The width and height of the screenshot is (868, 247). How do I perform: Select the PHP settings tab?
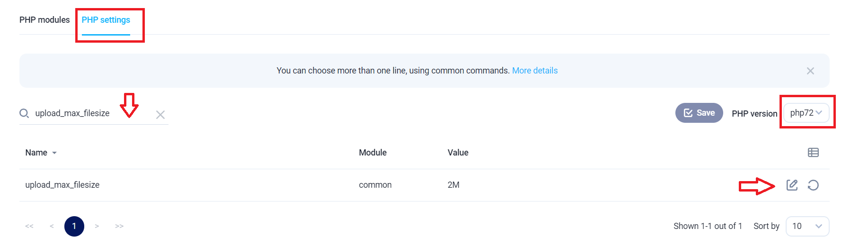[106, 20]
